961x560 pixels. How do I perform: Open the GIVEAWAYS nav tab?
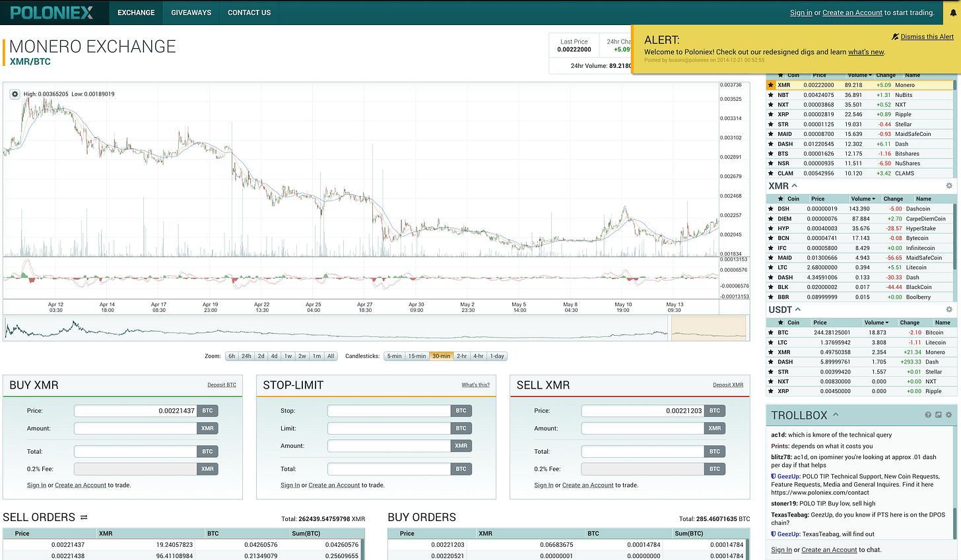pyautogui.click(x=191, y=13)
